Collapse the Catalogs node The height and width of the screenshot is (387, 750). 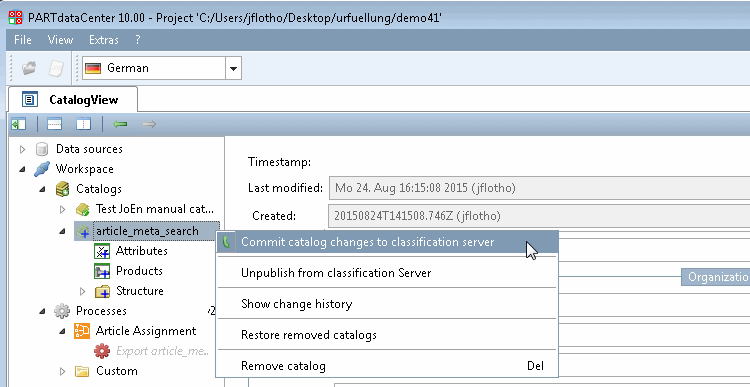pos(42,189)
